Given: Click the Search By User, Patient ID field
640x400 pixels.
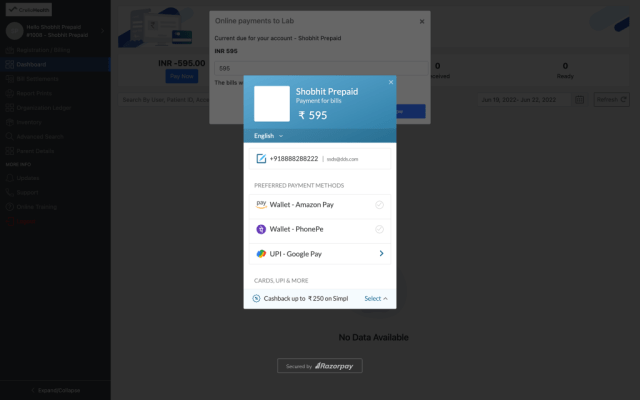Looking at the screenshot, I should coord(164,100).
